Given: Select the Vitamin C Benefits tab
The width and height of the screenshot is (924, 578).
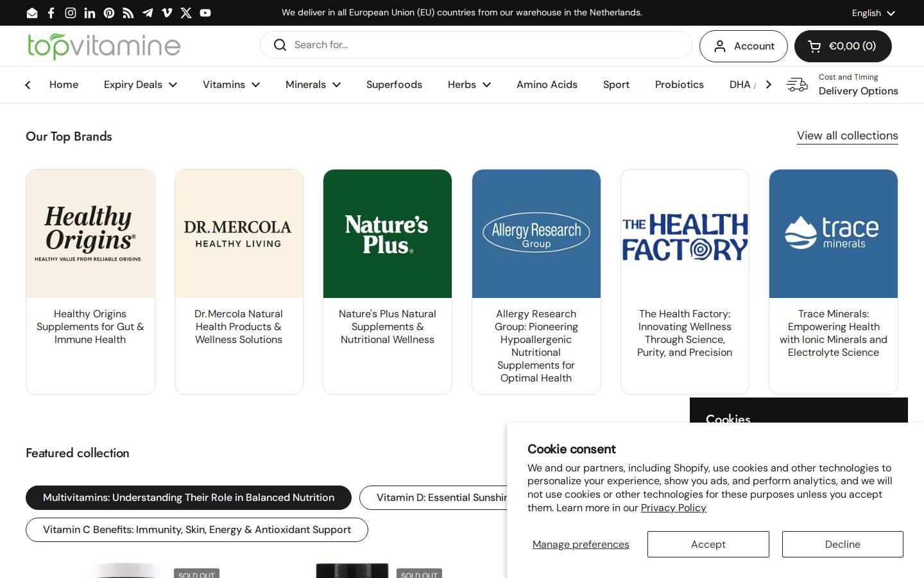Looking at the screenshot, I should 197,530.
